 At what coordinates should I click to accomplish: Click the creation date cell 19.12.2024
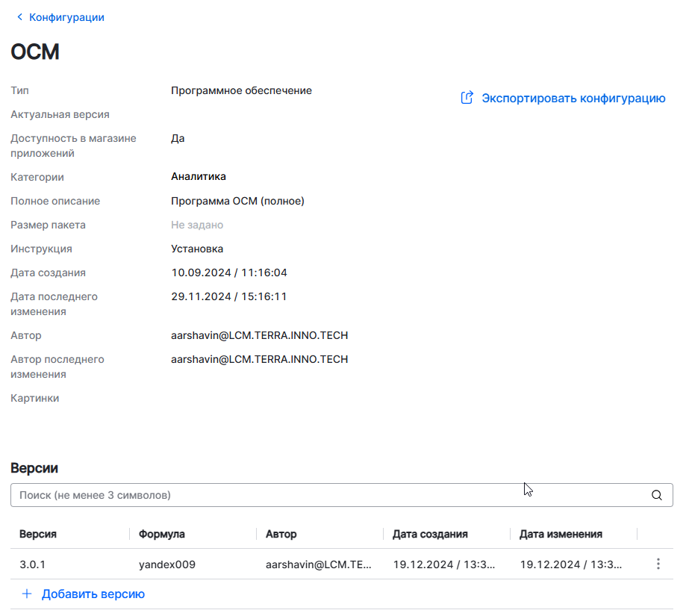(x=444, y=564)
